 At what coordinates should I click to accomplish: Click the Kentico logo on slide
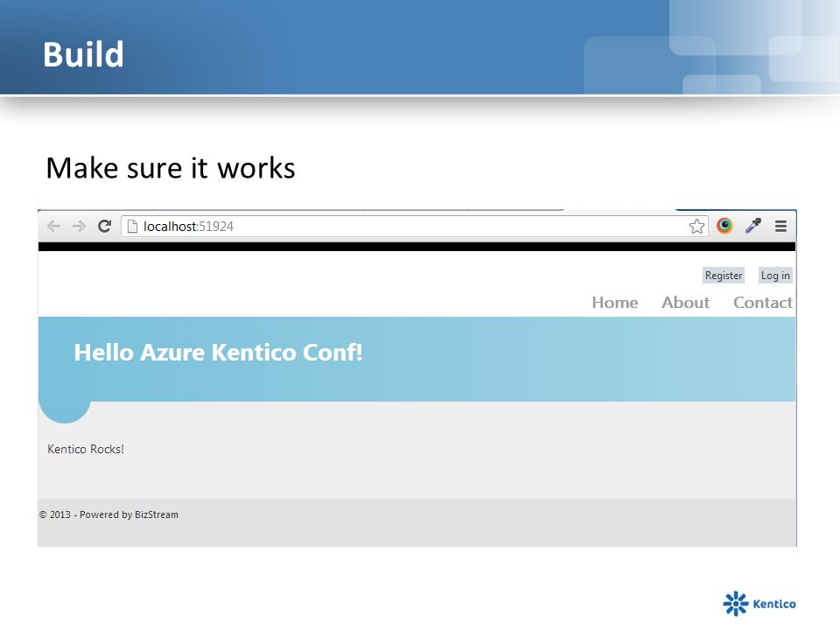coord(759,604)
